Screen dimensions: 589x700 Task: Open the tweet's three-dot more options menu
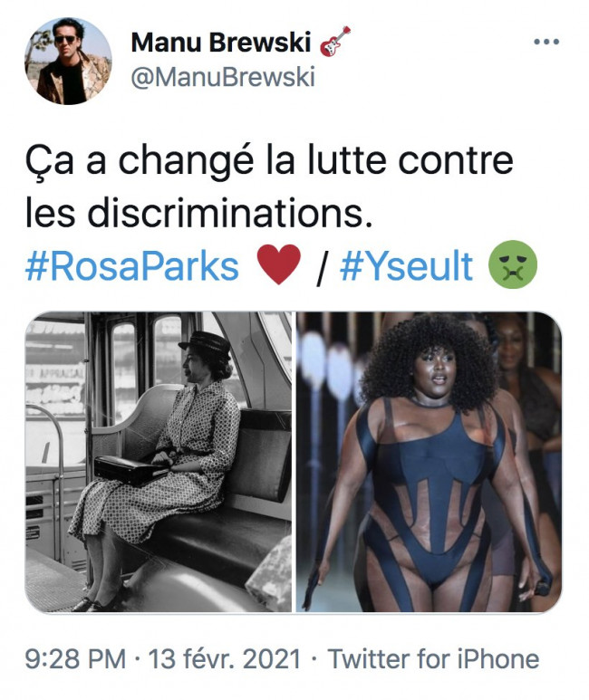546,42
